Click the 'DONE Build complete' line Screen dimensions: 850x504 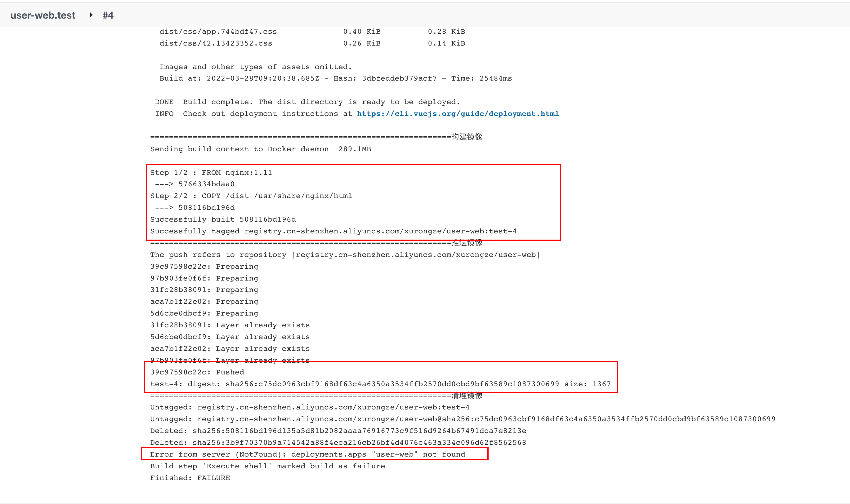(307, 102)
